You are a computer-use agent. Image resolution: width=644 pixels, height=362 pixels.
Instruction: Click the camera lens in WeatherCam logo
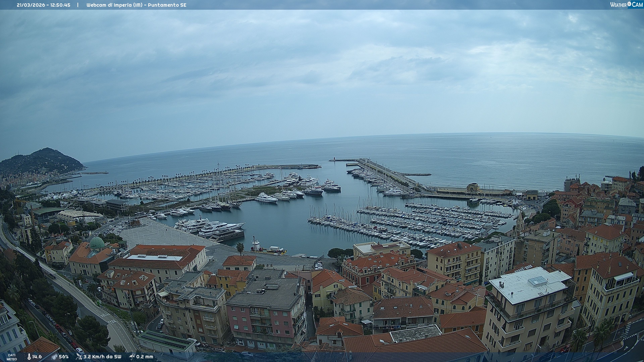[x=629, y=4]
